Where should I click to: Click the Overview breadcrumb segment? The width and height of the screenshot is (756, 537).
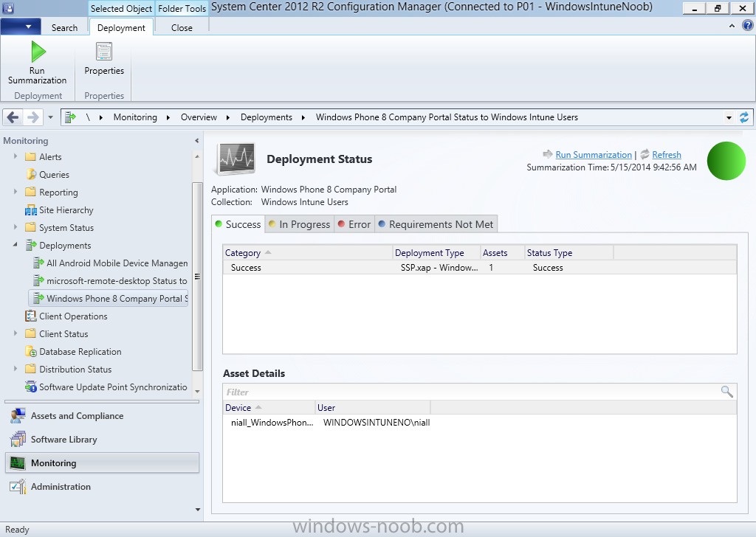pos(199,117)
